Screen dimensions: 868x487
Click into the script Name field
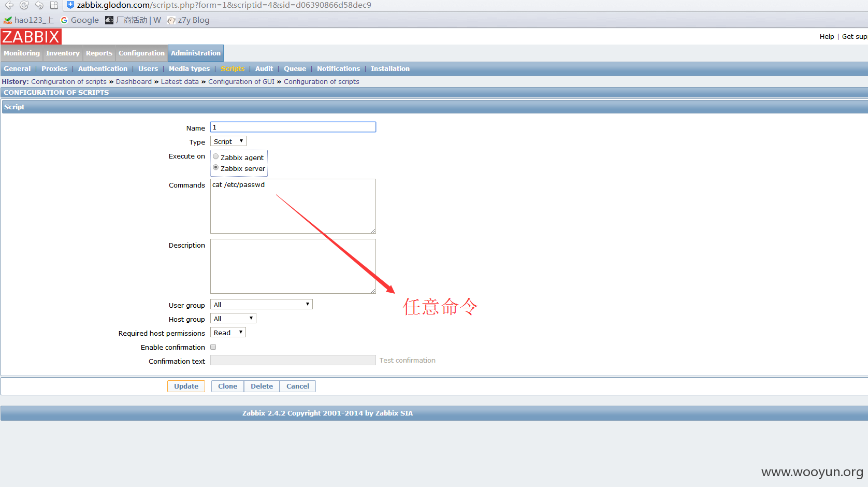tap(293, 127)
